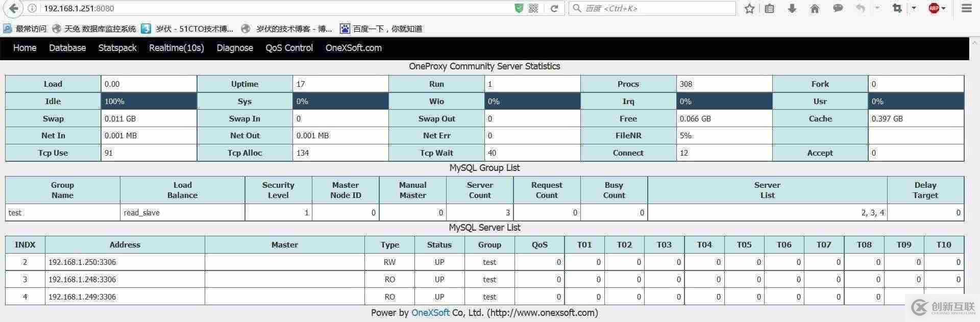The width and height of the screenshot is (980, 322).
Task: Open the Database menu
Action: click(67, 48)
